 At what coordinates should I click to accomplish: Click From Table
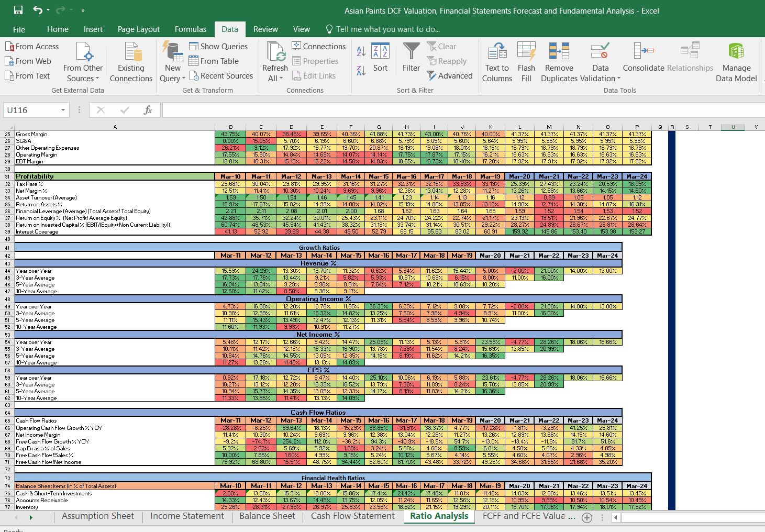214,61
